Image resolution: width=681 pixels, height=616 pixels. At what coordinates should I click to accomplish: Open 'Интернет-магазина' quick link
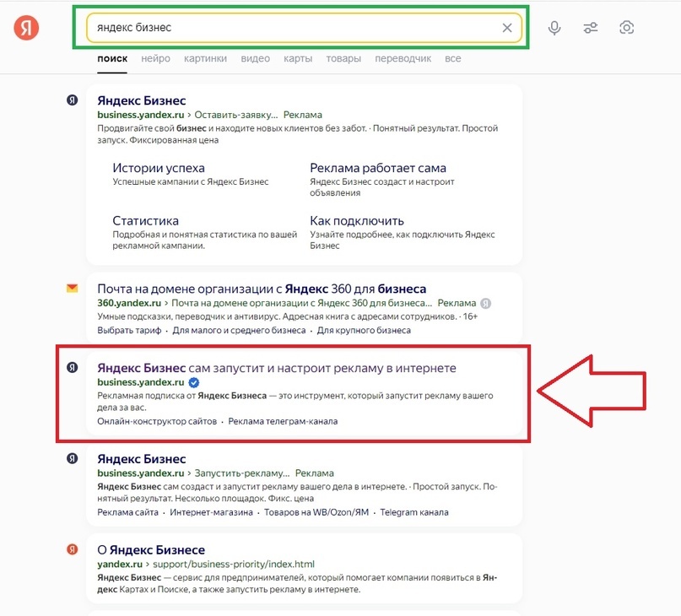click(211, 512)
